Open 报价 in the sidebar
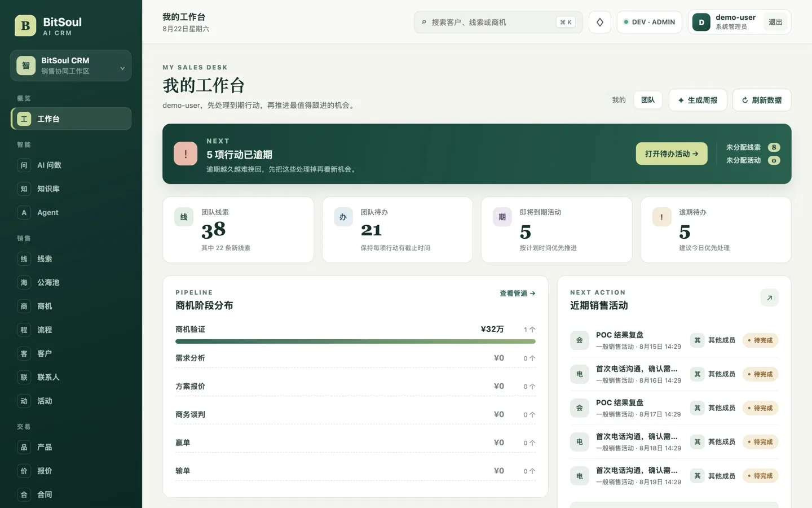 (x=71, y=471)
